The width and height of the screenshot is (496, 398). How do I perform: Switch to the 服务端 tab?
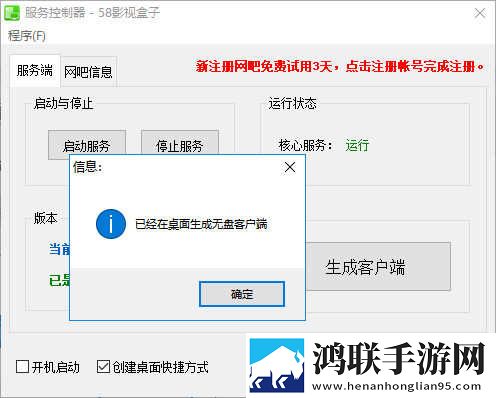(x=35, y=71)
